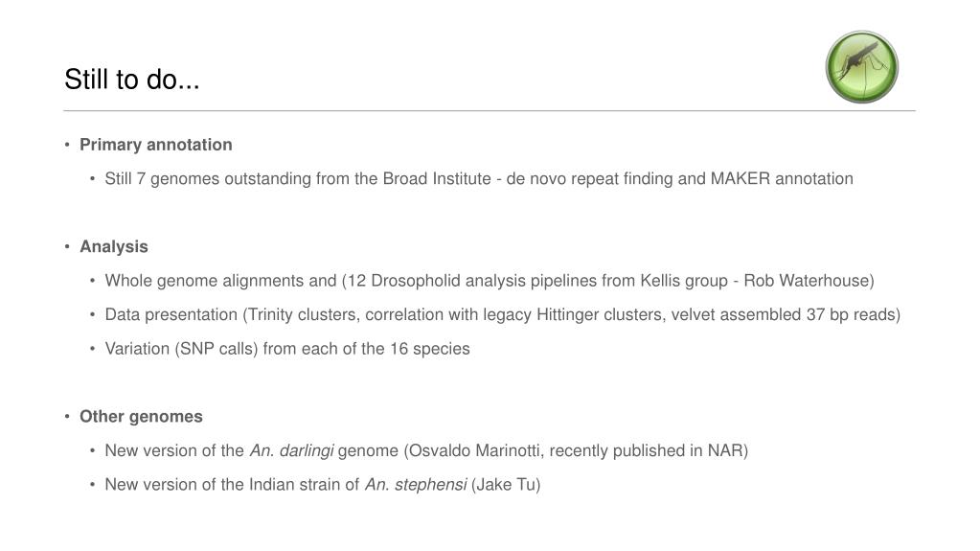Click 'velvet assembled 37 bp reads' text
The image size is (980, 551).
[x=783, y=314]
